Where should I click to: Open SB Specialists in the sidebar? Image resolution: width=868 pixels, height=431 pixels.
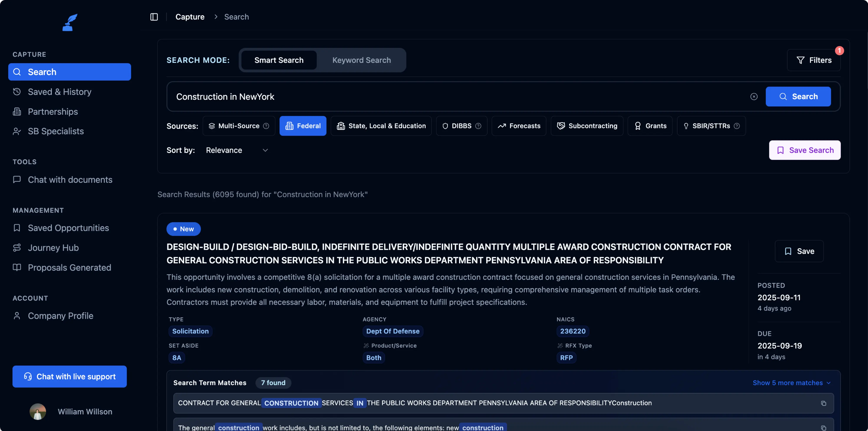[x=56, y=131]
